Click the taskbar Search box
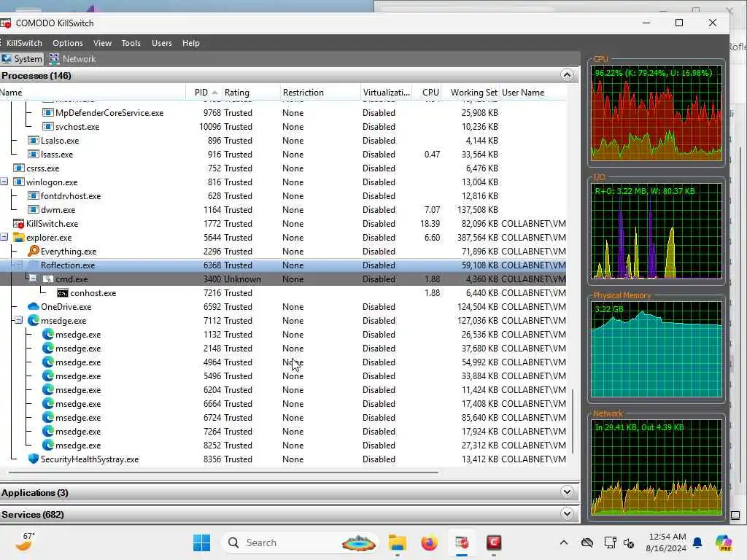 coord(301,542)
